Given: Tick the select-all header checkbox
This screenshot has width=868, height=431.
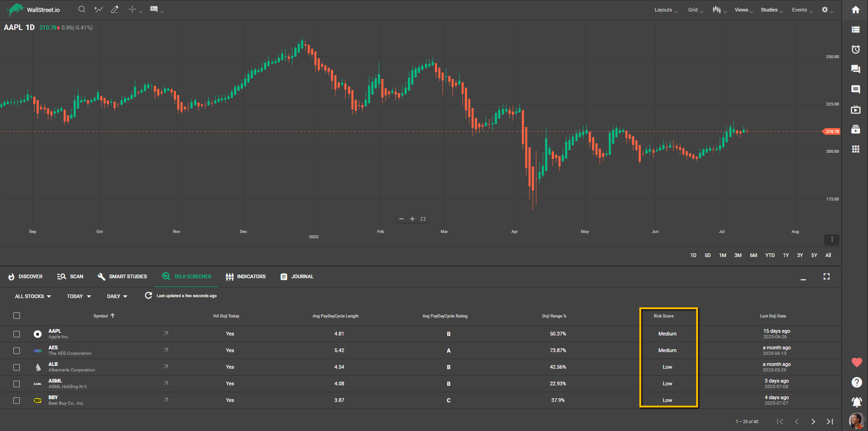Looking at the screenshot, I should click(17, 316).
